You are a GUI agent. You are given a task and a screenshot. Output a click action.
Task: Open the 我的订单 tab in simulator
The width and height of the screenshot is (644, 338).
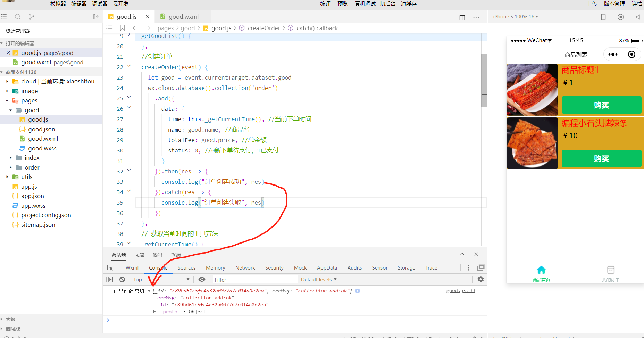click(x=611, y=273)
